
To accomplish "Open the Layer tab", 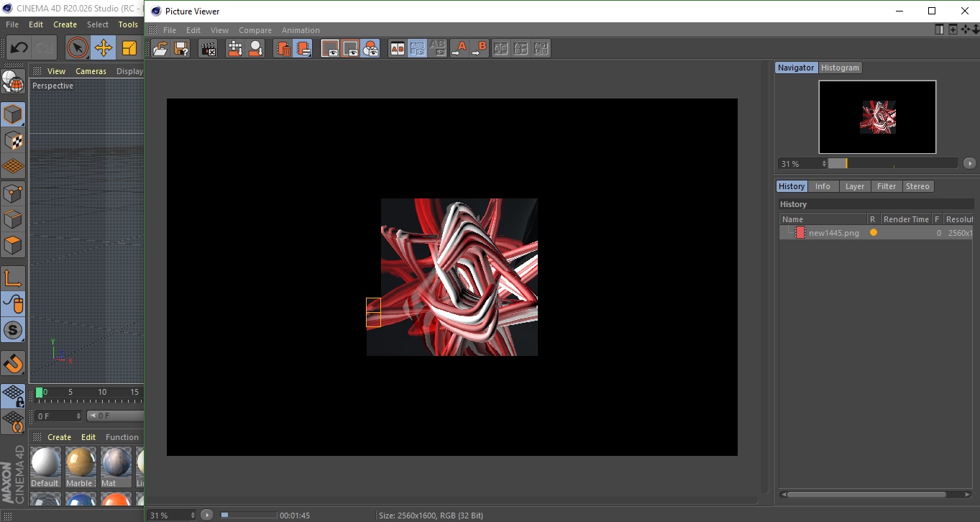I will tap(854, 186).
